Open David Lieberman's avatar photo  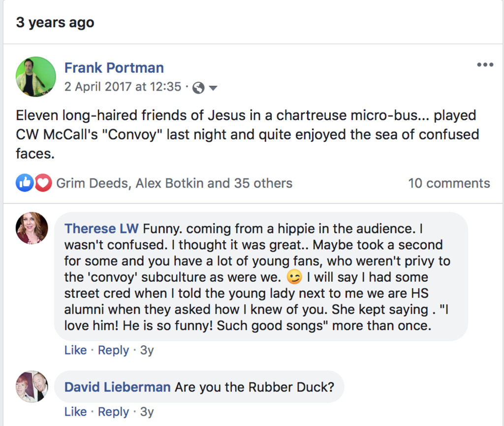32,387
